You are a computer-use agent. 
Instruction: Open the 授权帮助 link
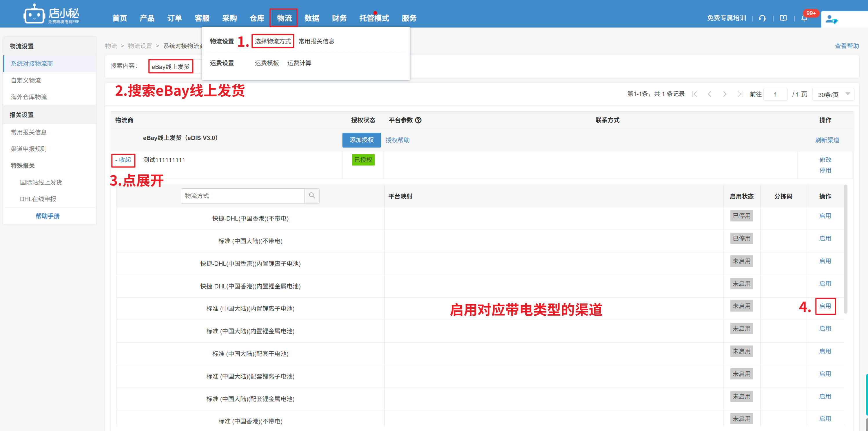tap(397, 140)
